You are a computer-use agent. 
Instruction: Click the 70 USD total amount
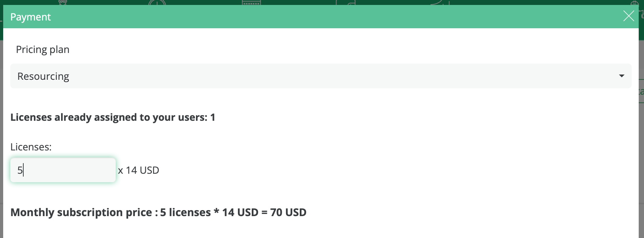pyautogui.click(x=288, y=212)
